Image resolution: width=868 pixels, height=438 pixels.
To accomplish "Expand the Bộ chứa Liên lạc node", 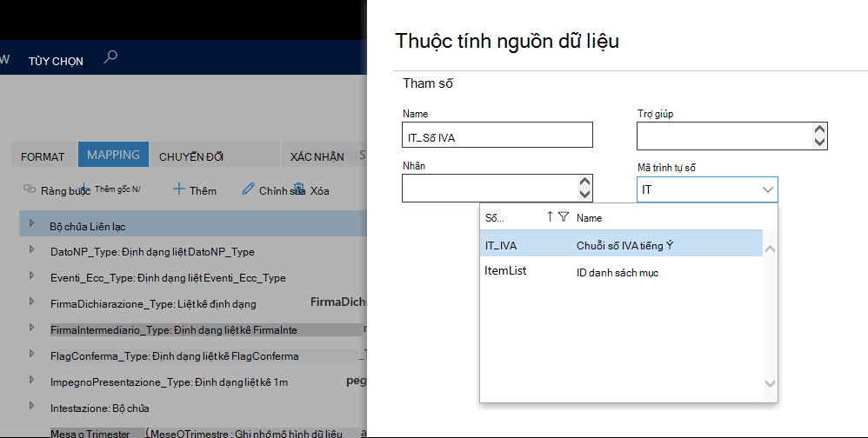I will [31, 223].
